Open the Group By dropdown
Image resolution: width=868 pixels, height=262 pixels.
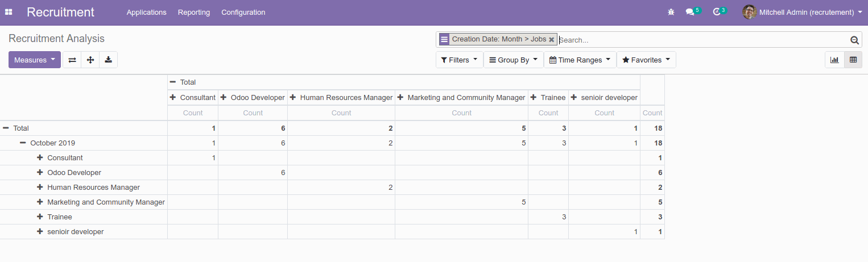pyautogui.click(x=513, y=60)
